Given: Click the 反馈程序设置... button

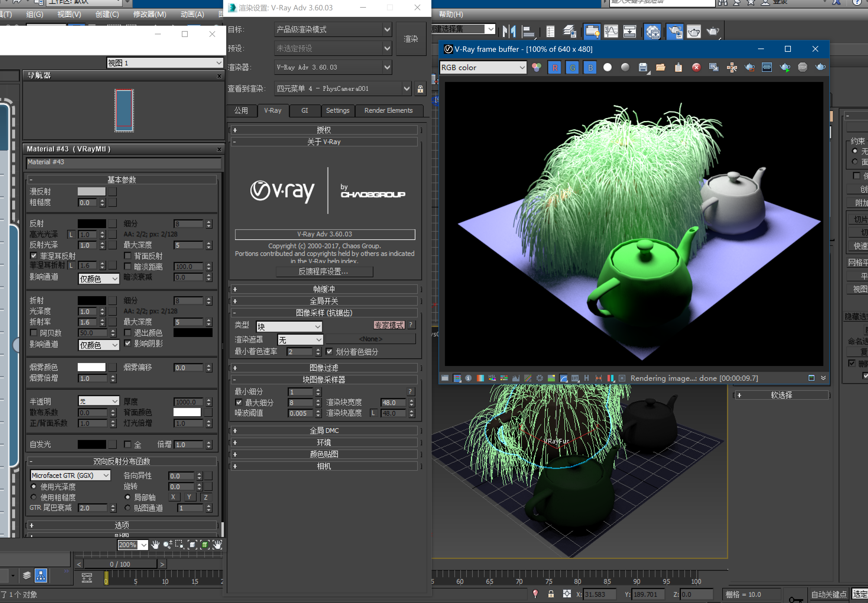Looking at the screenshot, I should tap(324, 272).
